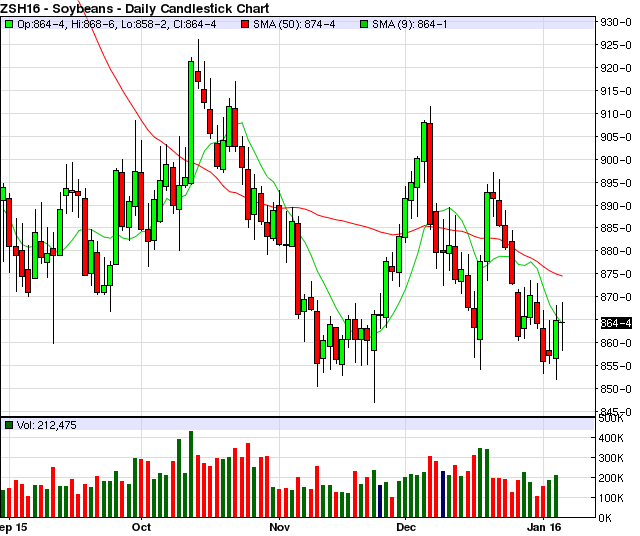640x536 pixels.
Task: Click the long red December candlestick falling from 908
Action: click(430, 173)
